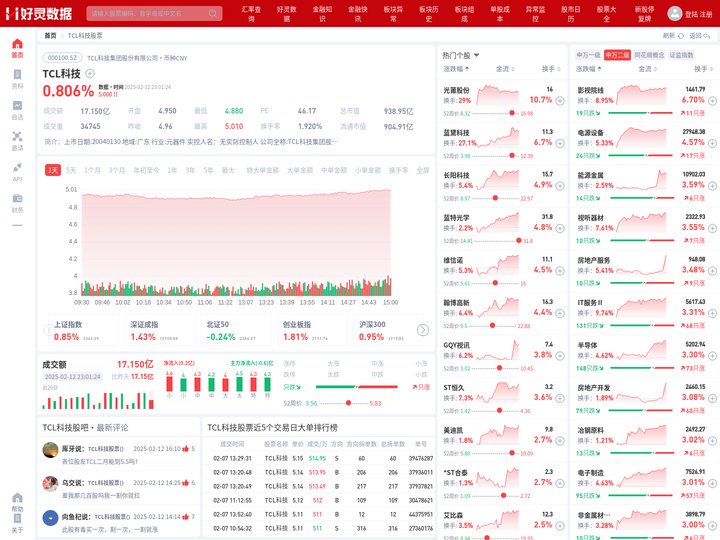The height and width of the screenshot is (540, 720).
Task: Add GQY视讯 with its plus icon
Action: [x=560, y=356]
